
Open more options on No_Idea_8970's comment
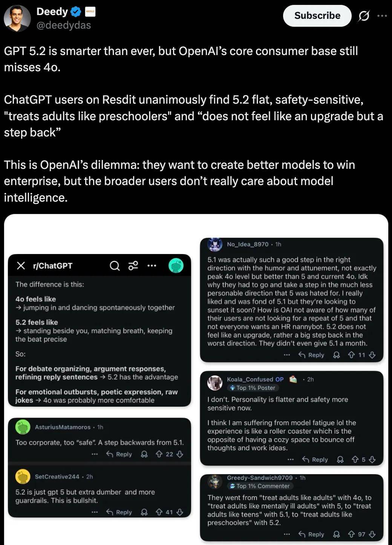(x=287, y=355)
